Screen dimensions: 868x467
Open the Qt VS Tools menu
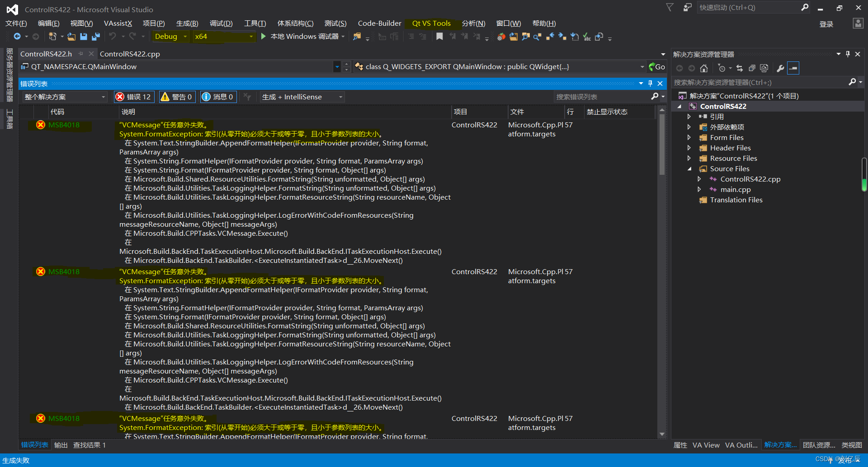point(431,23)
